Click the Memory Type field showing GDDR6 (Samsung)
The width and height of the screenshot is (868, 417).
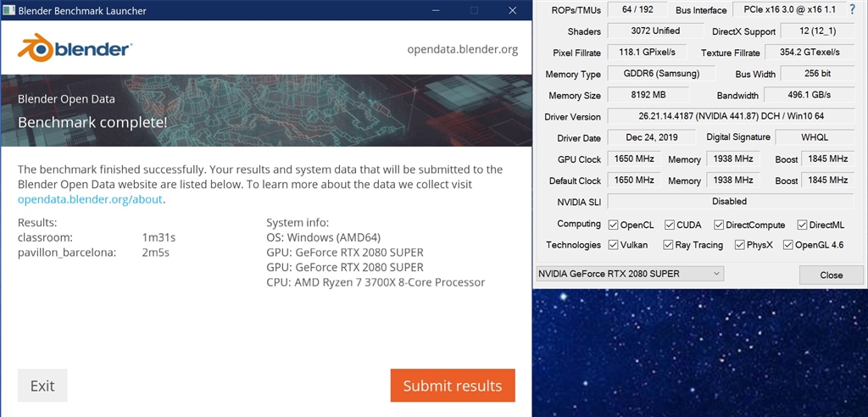click(661, 73)
